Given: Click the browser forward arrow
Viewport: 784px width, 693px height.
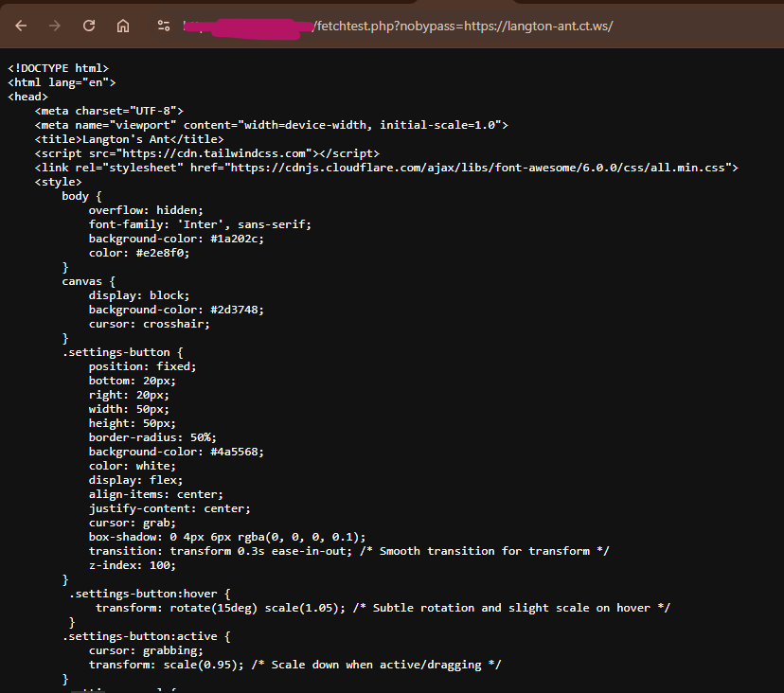Looking at the screenshot, I should [x=55, y=26].
